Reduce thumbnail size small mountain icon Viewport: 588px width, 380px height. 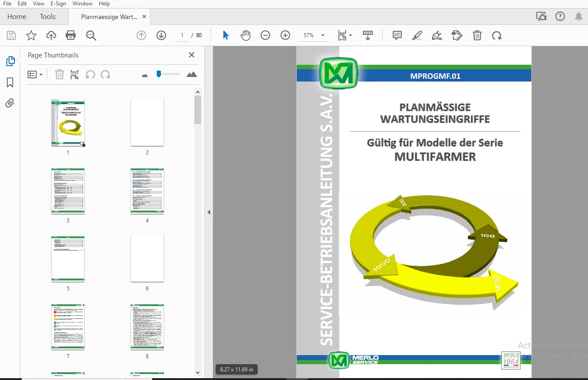[x=145, y=75]
